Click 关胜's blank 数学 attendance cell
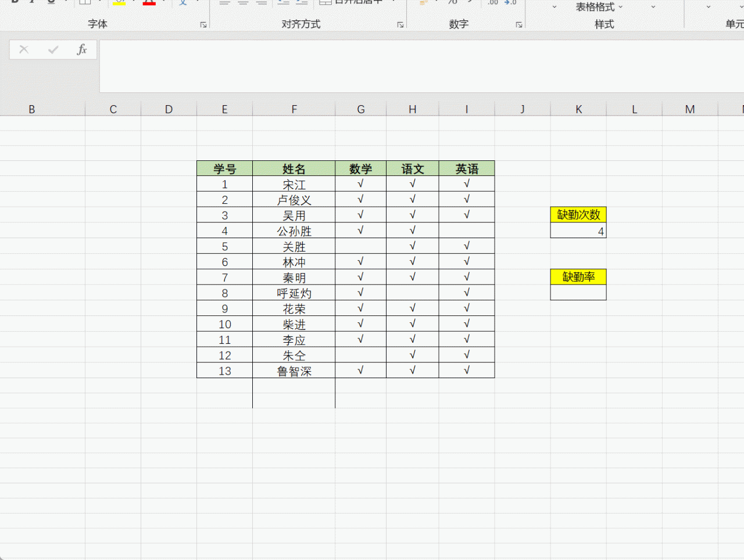 point(361,246)
